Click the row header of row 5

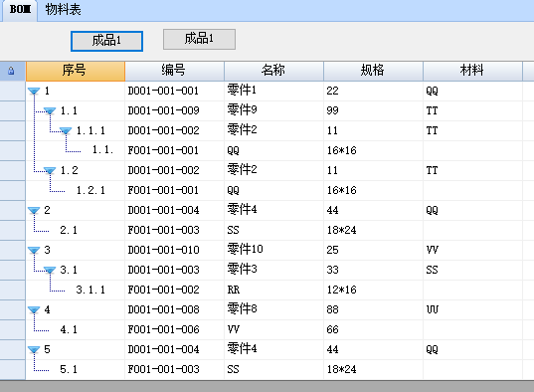(13, 350)
